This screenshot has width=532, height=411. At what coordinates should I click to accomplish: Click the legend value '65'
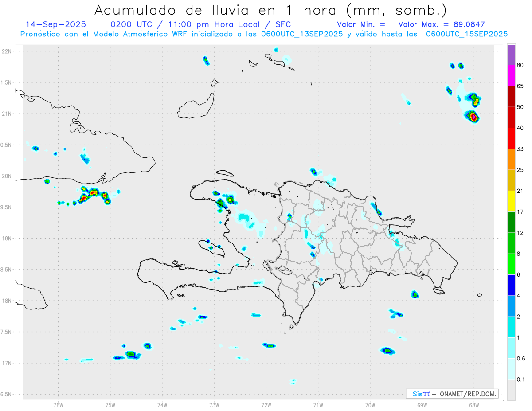click(520, 86)
